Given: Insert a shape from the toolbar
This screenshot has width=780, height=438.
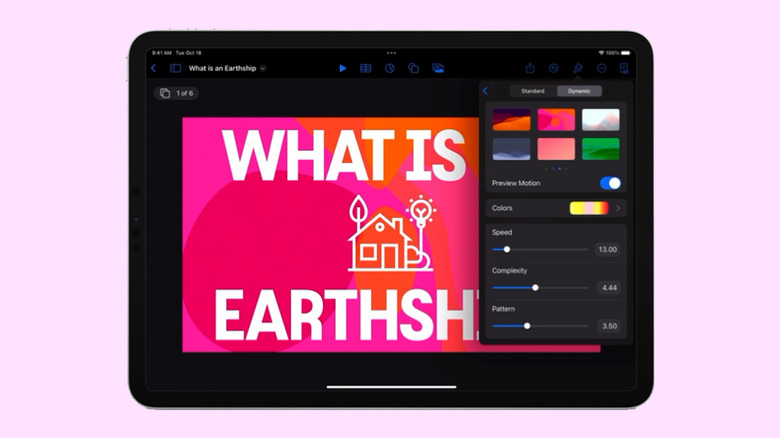Looking at the screenshot, I should pos(413,68).
